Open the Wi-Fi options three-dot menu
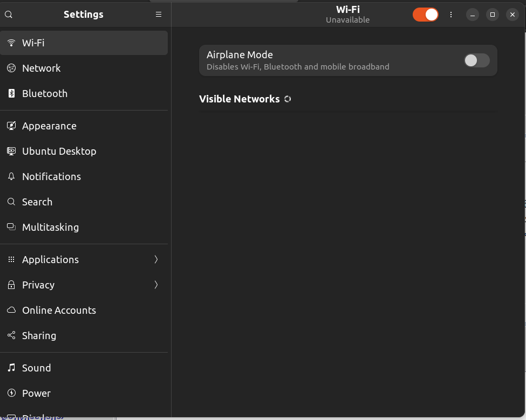The width and height of the screenshot is (526, 420). 451,15
